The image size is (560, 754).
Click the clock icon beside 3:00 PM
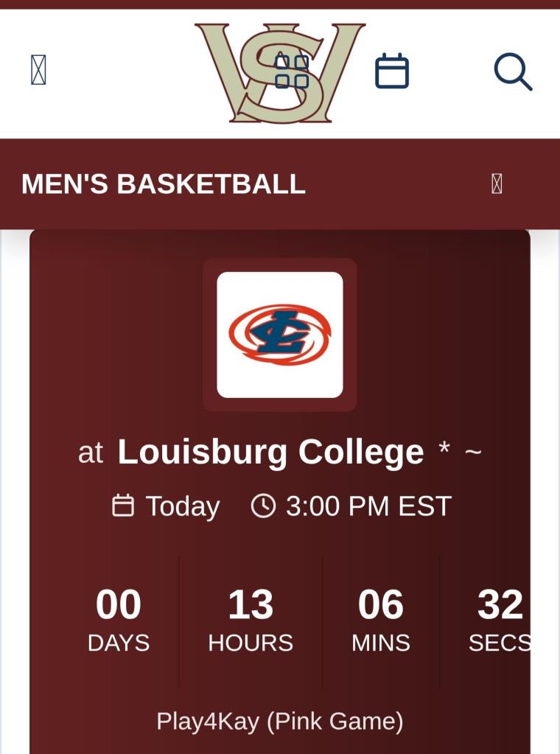pyautogui.click(x=263, y=506)
